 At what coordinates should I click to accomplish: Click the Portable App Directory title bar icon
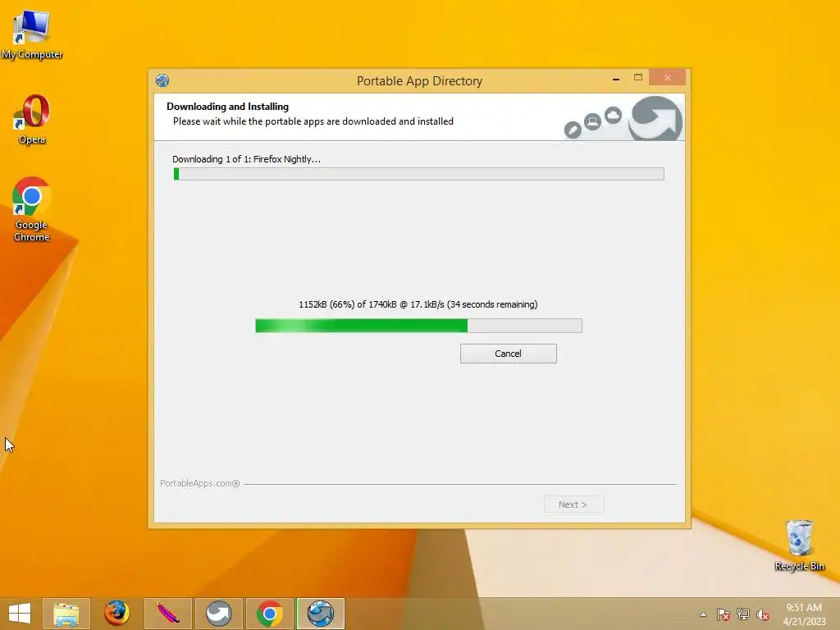point(162,80)
